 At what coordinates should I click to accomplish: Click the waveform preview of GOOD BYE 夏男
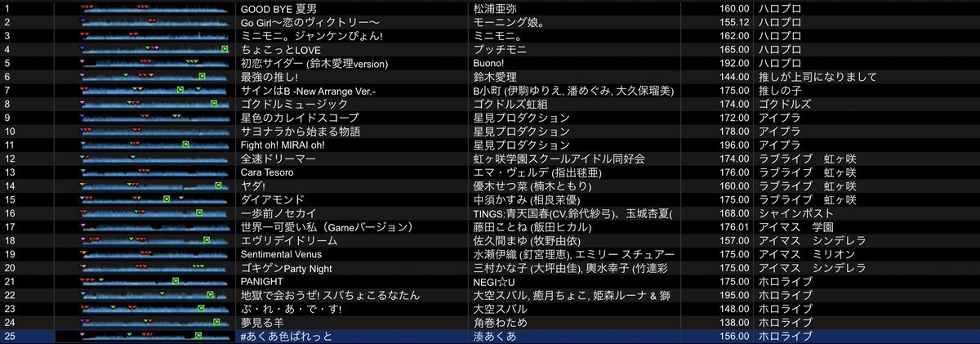[x=154, y=8]
